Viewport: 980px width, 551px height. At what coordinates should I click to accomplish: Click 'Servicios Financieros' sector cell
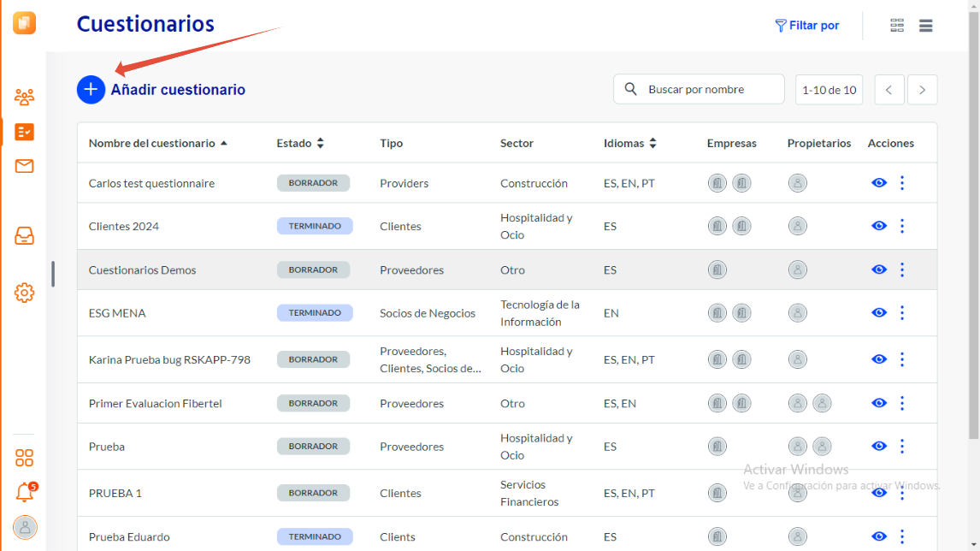(x=529, y=493)
